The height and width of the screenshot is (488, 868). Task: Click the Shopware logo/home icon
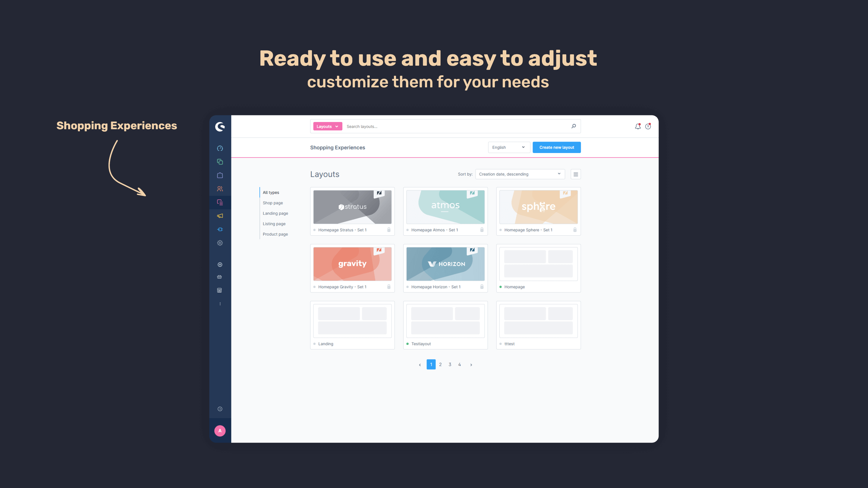[x=220, y=126]
